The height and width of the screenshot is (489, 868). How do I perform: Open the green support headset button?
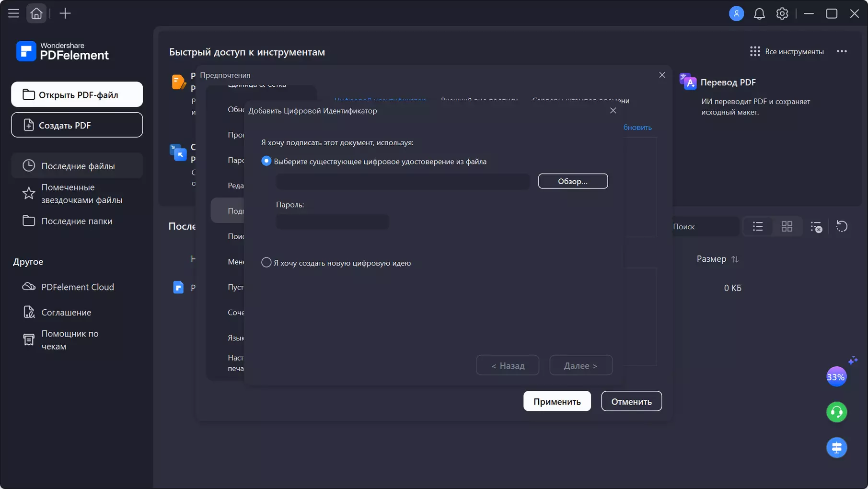click(836, 412)
